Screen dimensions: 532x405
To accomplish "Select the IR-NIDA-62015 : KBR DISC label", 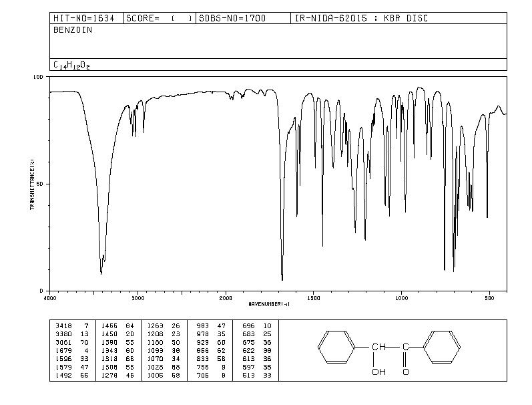I will click(361, 18).
